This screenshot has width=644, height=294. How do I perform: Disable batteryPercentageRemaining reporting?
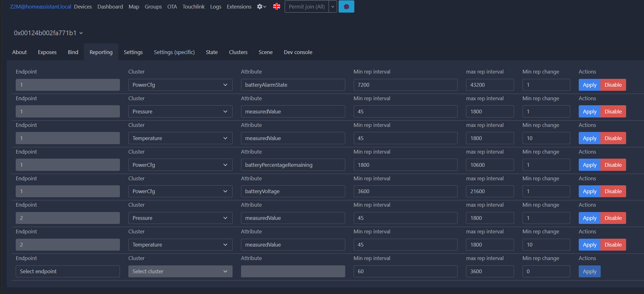613,165
